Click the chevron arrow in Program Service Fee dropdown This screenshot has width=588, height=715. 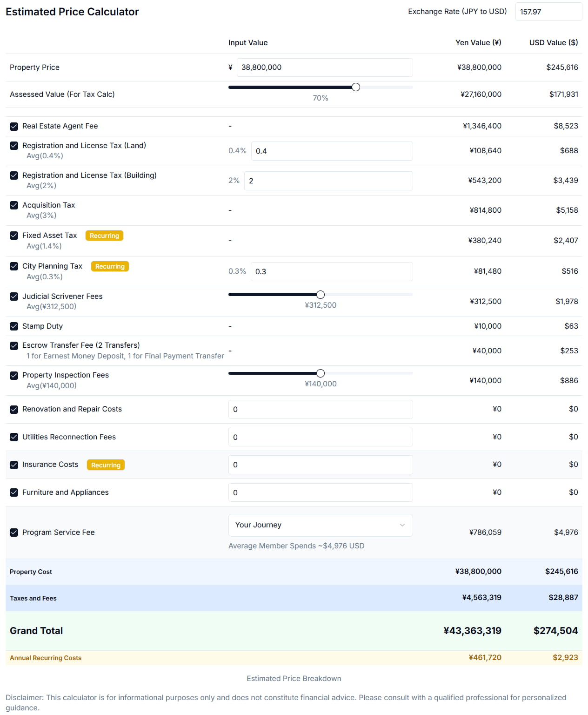402,525
